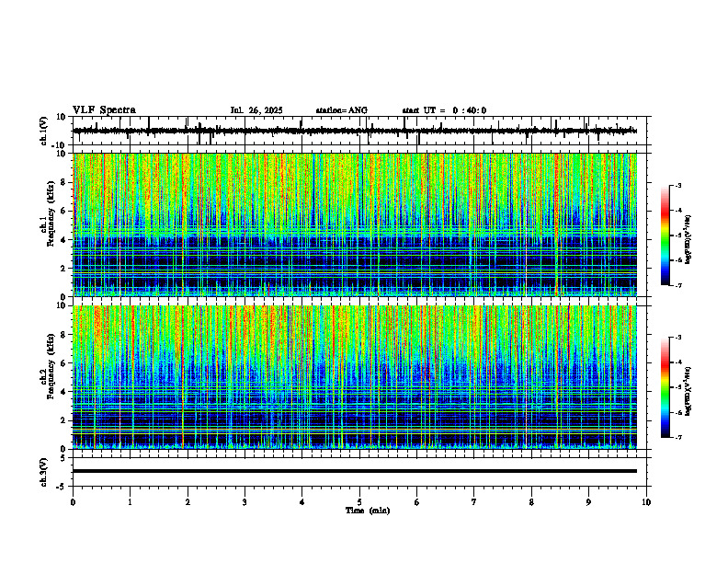
Task: Click time axis tick label "3"
Action: tap(245, 502)
